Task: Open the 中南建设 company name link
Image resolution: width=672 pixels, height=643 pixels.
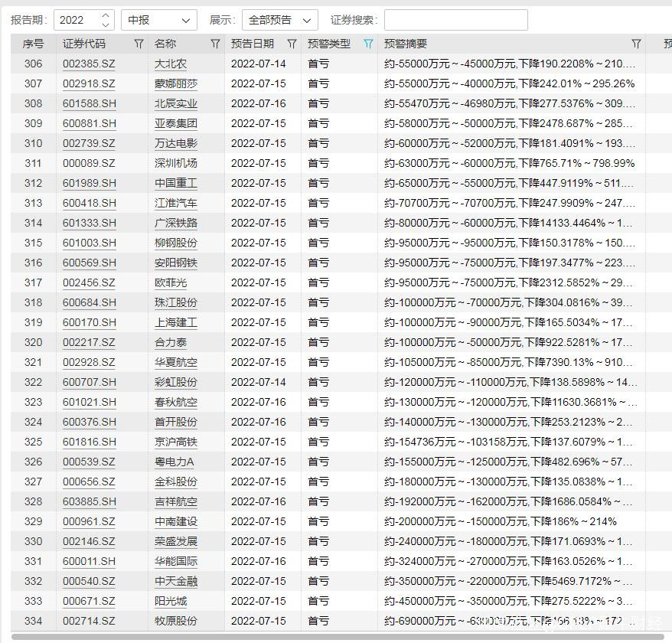Action: click(x=176, y=522)
